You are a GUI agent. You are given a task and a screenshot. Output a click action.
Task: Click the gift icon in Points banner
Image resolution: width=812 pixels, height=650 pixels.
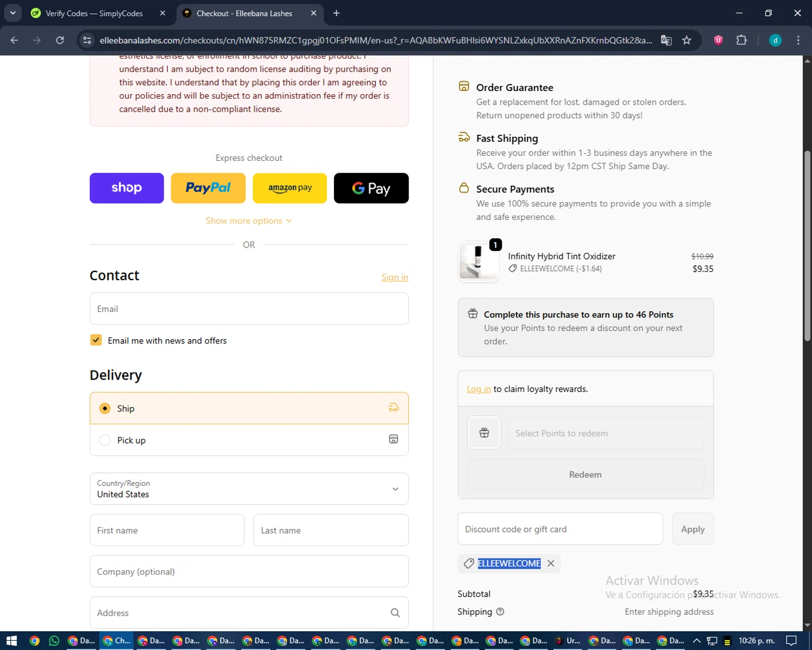pos(473,314)
